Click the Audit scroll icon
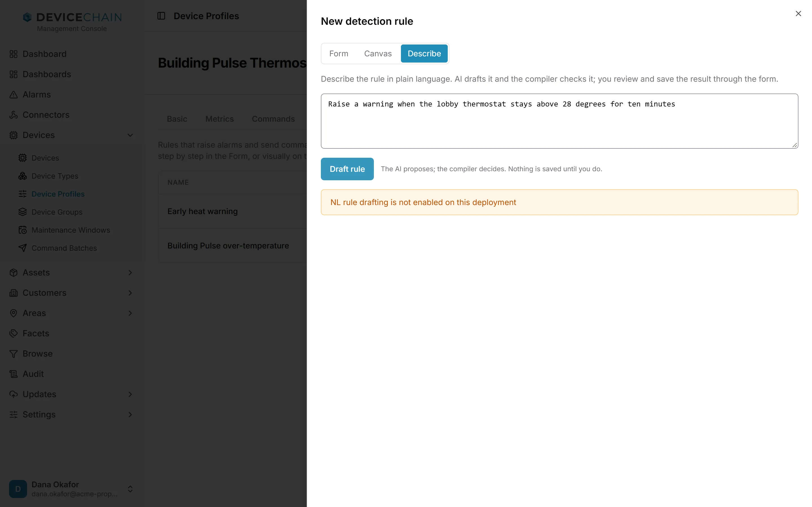 (x=14, y=374)
